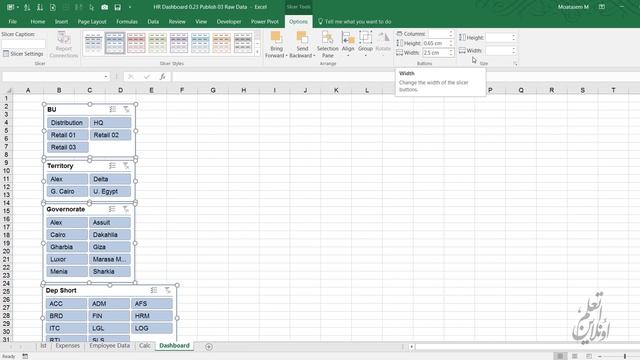This screenshot has width=640, height=360.
Task: Clear filter on BU slicer
Action: pyautogui.click(x=126, y=109)
